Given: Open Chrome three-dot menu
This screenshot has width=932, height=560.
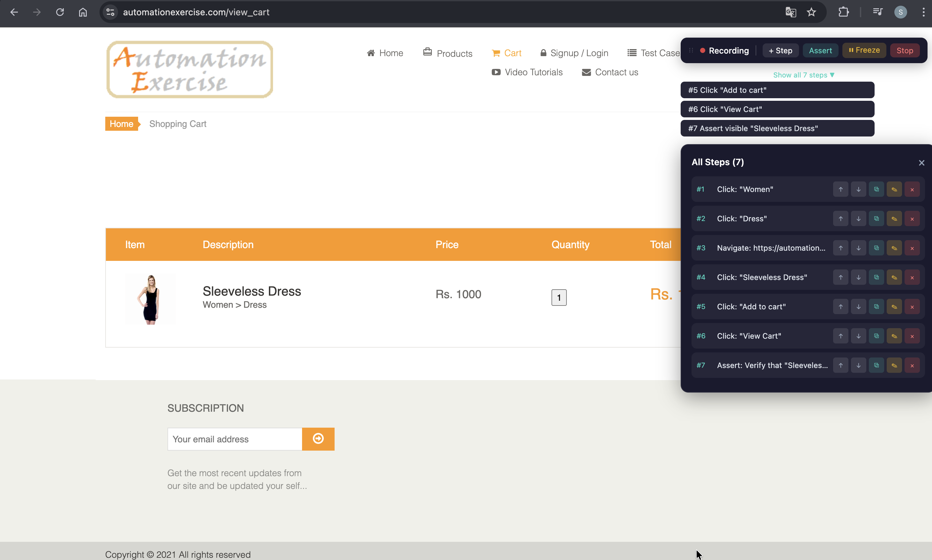Looking at the screenshot, I should tap(923, 12).
